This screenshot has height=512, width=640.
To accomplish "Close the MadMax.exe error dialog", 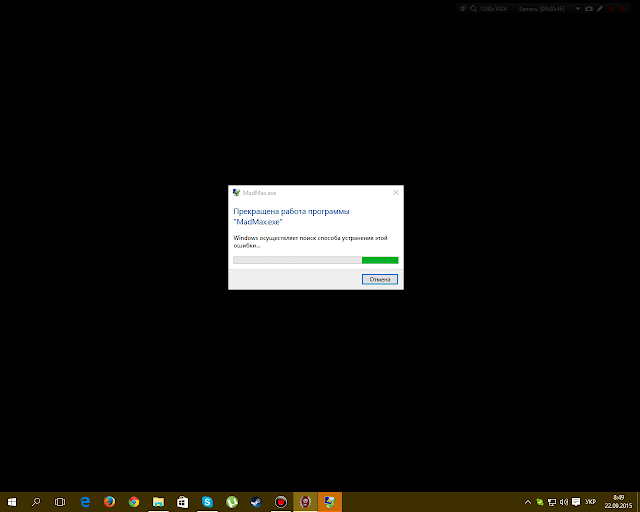I will [396, 193].
